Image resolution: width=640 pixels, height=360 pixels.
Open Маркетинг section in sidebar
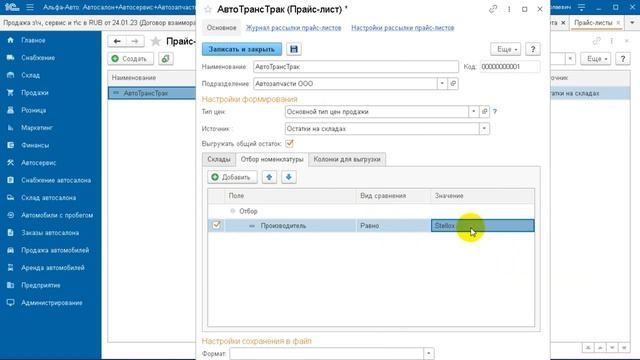pos(37,128)
